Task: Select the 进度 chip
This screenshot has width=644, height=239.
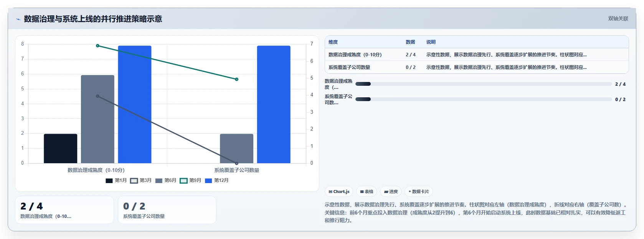Action: click(391, 192)
